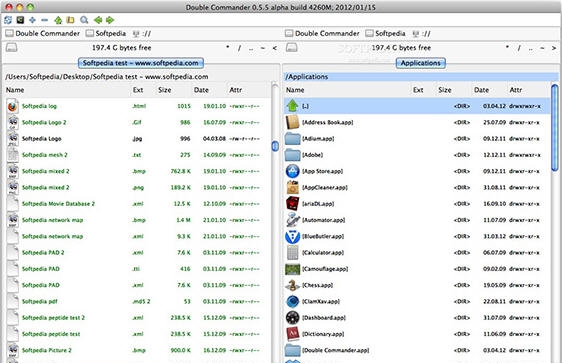The height and width of the screenshot is (363, 562).
Task: Click the right panel > button
Action: 554,48
